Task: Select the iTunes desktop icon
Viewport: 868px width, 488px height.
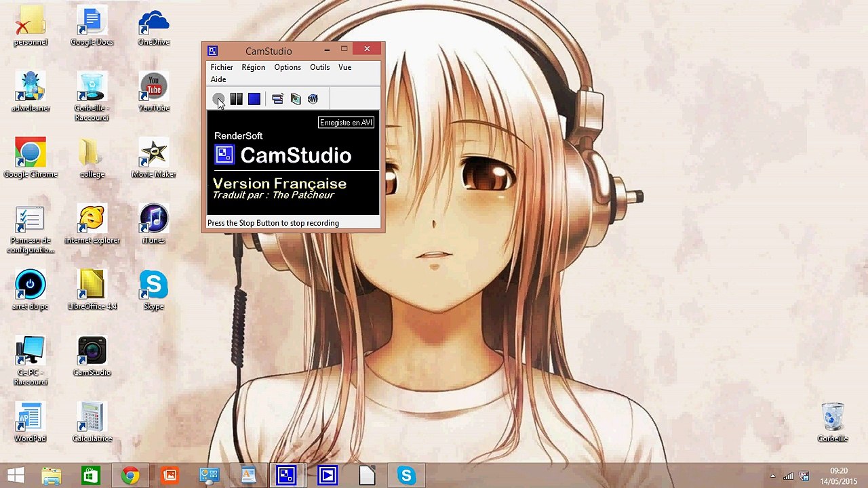Action: pyautogui.click(x=153, y=224)
